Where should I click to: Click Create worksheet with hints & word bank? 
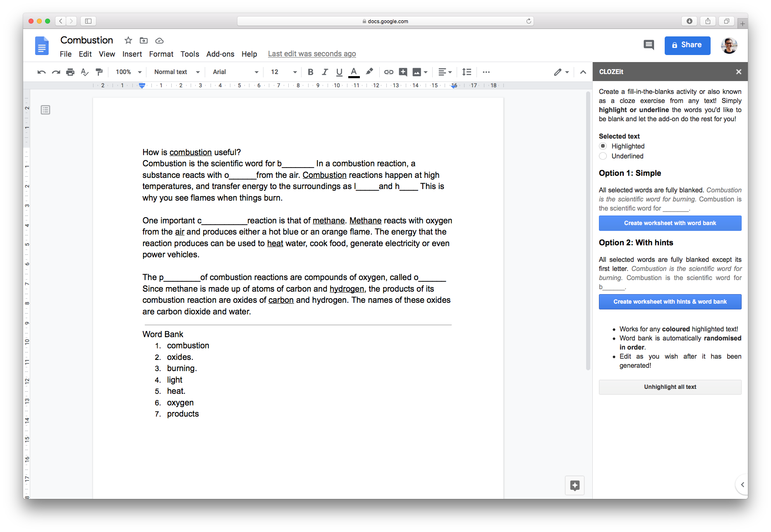click(x=670, y=302)
